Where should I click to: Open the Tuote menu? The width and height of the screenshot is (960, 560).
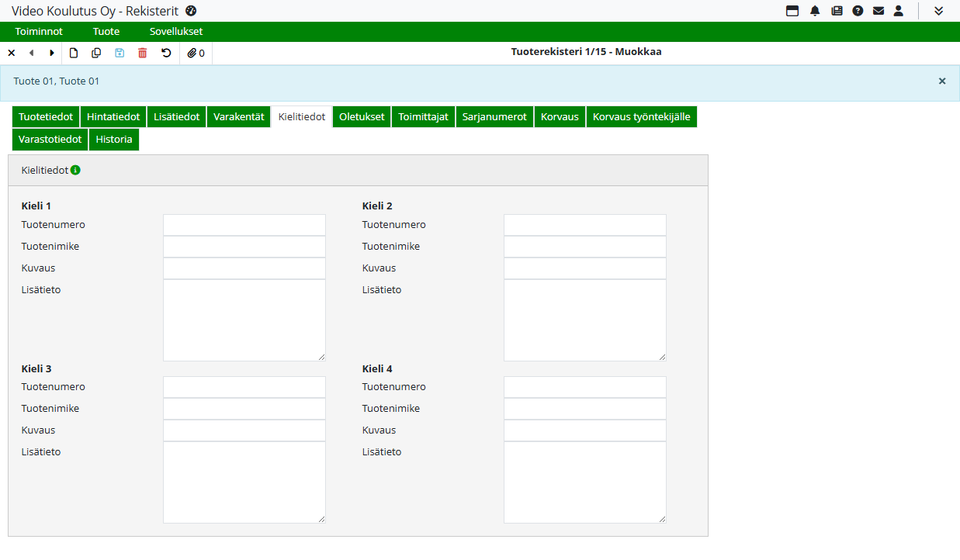(x=106, y=32)
